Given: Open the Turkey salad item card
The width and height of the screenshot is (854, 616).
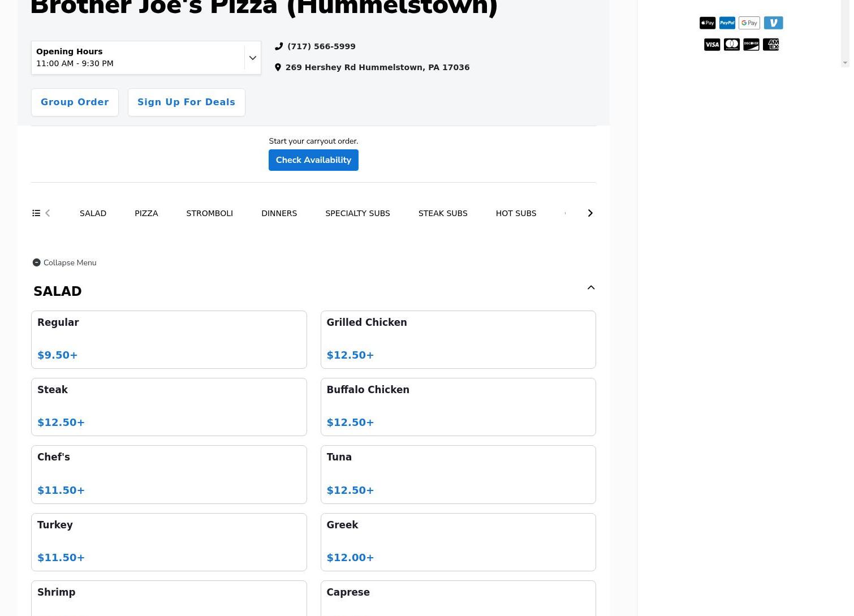Looking at the screenshot, I should click(x=169, y=542).
